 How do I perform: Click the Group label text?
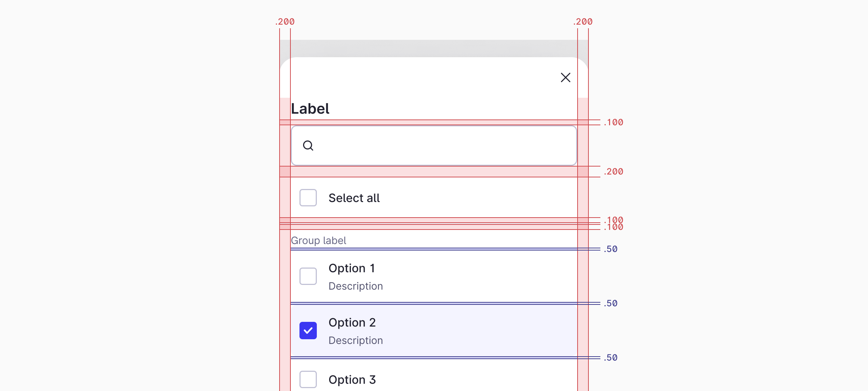(x=319, y=240)
